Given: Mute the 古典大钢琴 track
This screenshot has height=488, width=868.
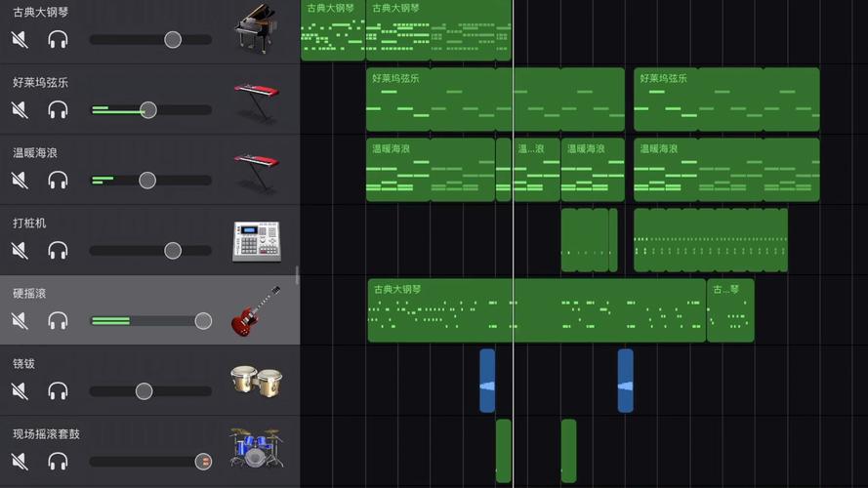Looking at the screenshot, I should coord(20,40).
